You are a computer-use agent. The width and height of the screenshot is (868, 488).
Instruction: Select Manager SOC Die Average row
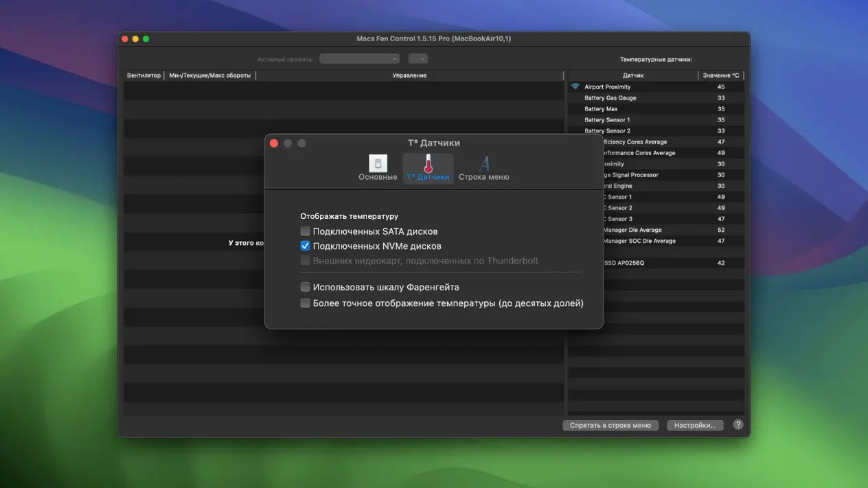pos(674,241)
